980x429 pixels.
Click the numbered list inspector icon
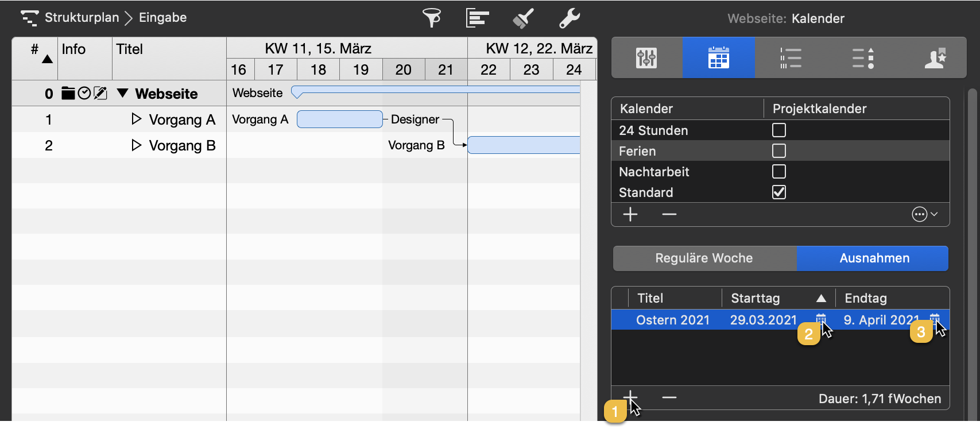(791, 58)
